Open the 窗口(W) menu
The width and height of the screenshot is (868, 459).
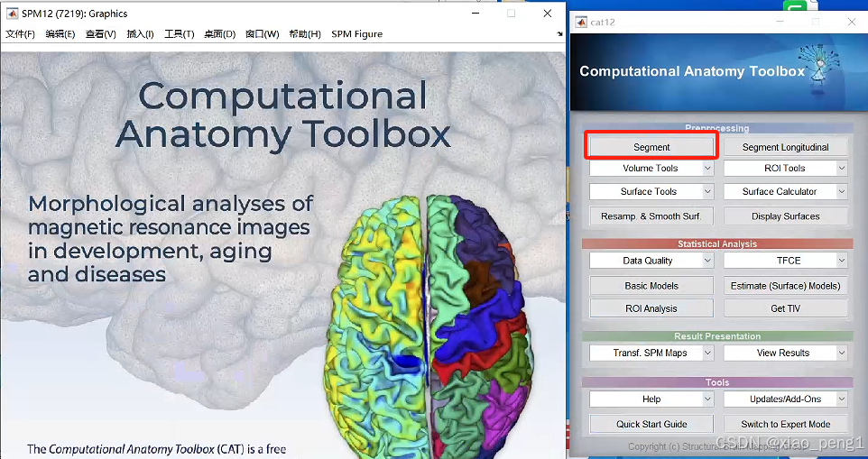pyautogui.click(x=262, y=33)
